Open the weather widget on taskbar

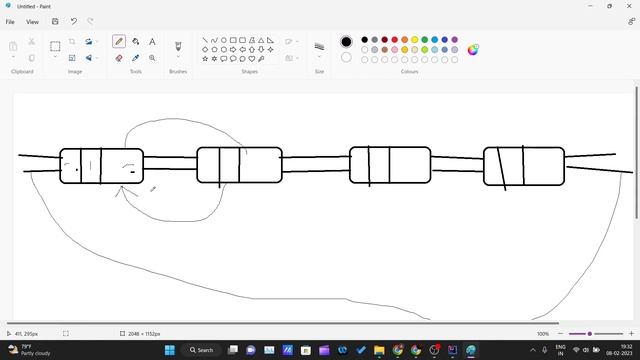(x=29, y=350)
